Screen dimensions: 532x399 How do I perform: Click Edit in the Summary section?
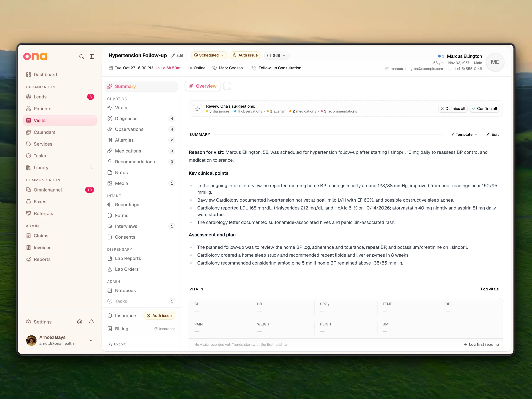click(x=493, y=135)
